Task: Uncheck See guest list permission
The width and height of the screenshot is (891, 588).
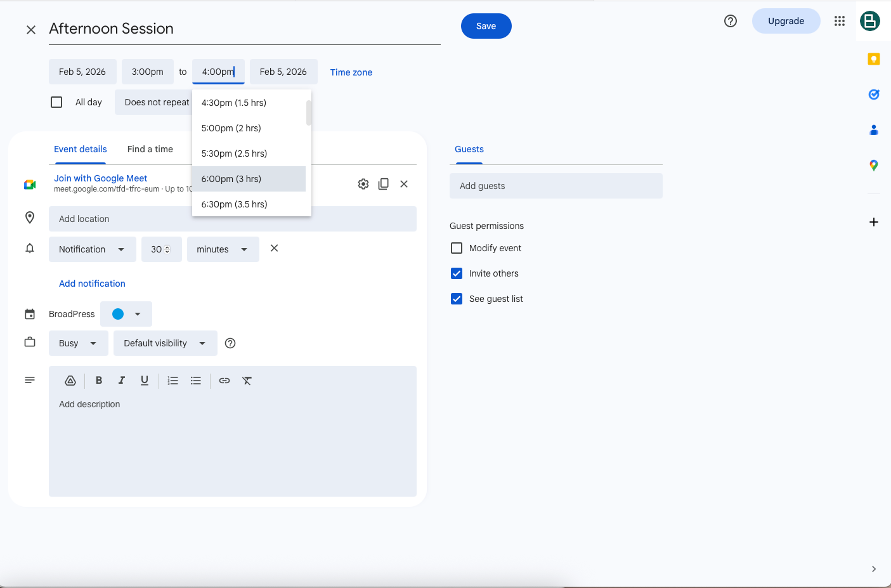Action: [x=457, y=299]
